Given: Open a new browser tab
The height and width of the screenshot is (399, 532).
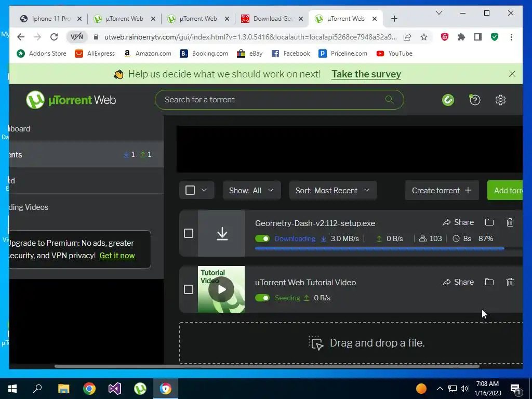Looking at the screenshot, I should click(x=394, y=19).
